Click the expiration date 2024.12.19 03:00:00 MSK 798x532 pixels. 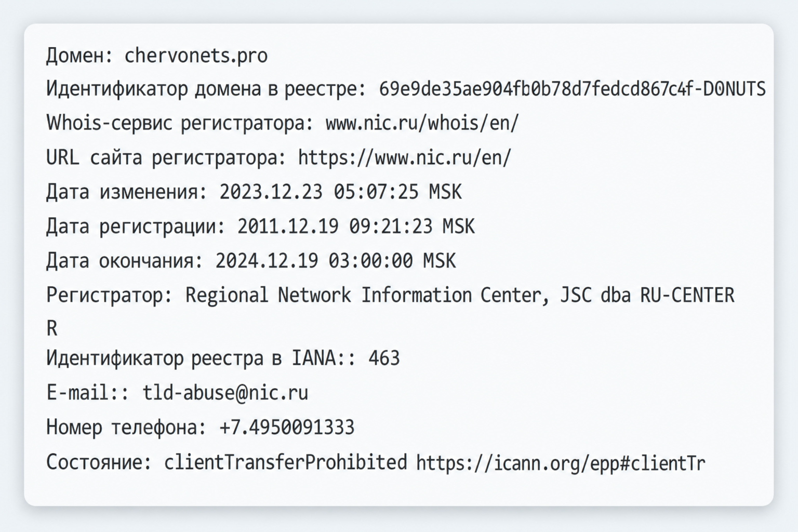336,261
